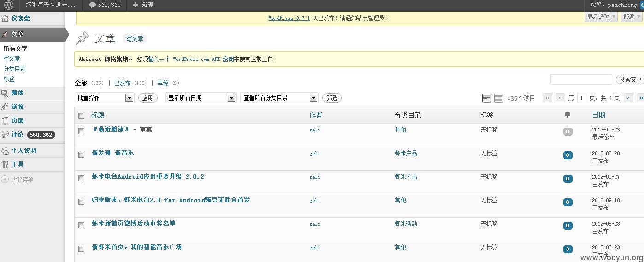Sort posts by 标题 column header
This screenshot has height=262, width=644.
98,115
